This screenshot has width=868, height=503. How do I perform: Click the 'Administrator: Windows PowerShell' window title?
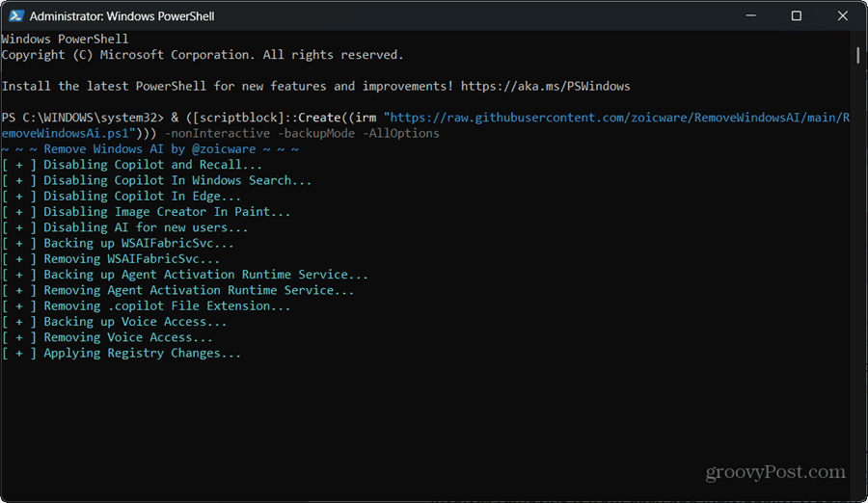pyautogui.click(x=122, y=16)
